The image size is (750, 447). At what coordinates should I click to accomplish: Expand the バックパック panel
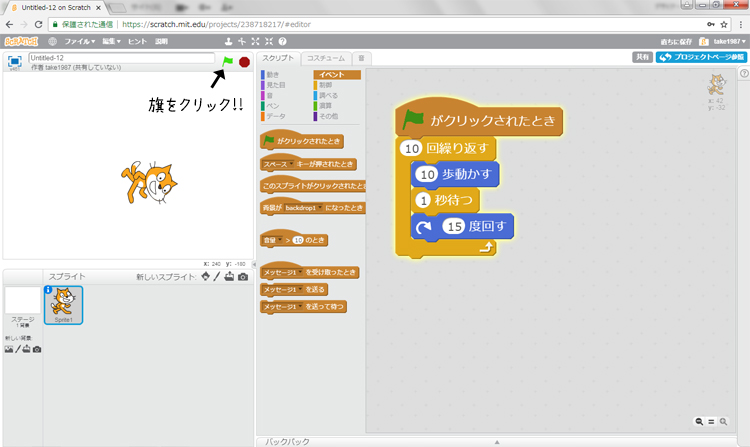coord(496,442)
